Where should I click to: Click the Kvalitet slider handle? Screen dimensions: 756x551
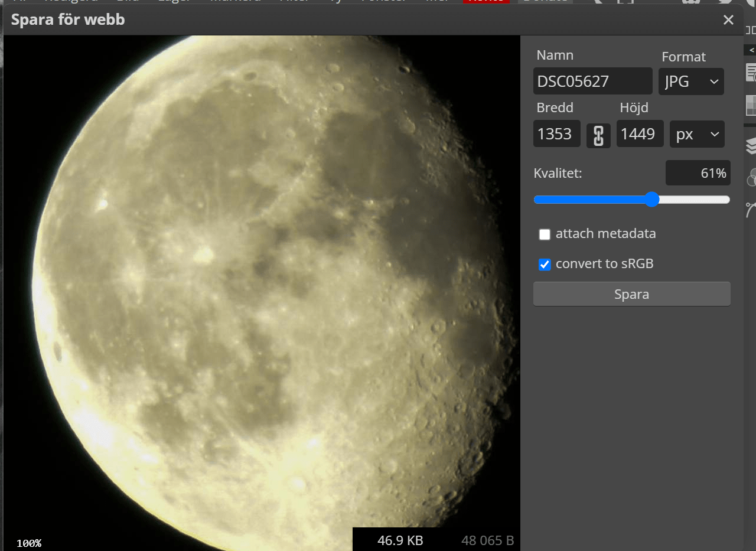tap(651, 200)
